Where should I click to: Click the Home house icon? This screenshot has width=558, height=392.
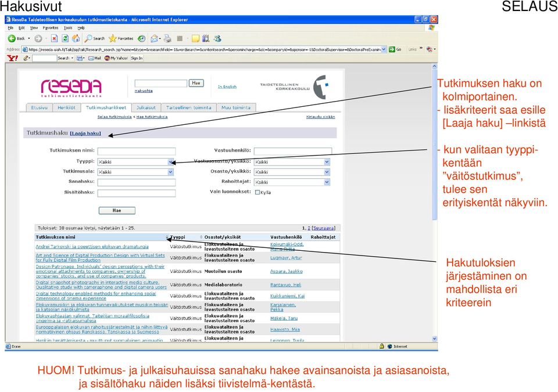pos(76,38)
